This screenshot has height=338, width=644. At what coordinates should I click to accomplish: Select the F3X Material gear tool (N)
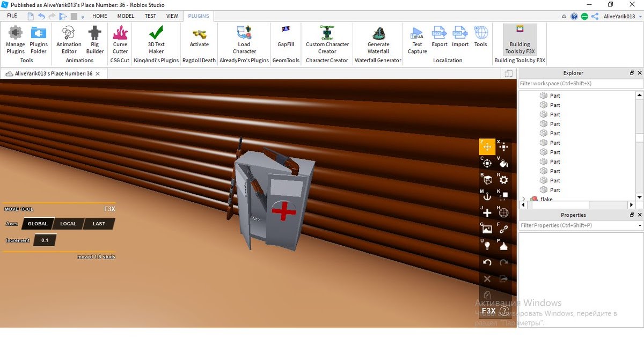[x=503, y=180]
